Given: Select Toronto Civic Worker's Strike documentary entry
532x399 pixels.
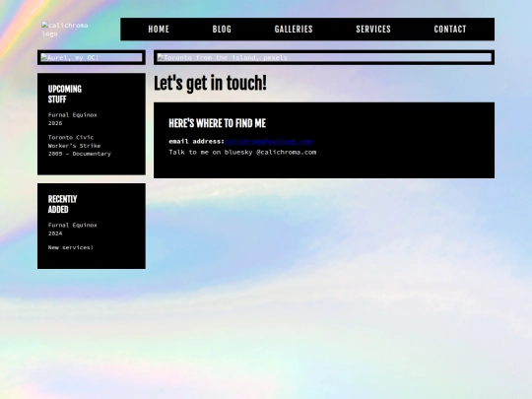Looking at the screenshot, I should coord(80,146).
